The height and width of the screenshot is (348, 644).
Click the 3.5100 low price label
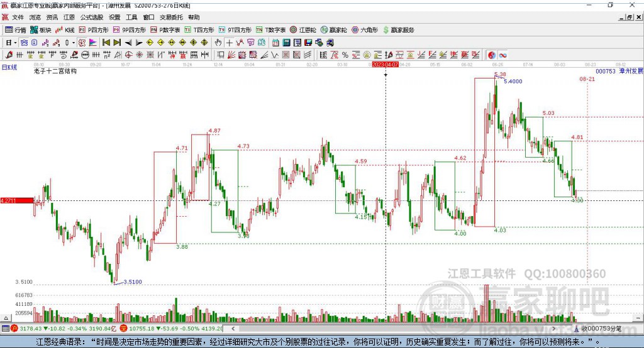pyautogui.click(x=133, y=282)
